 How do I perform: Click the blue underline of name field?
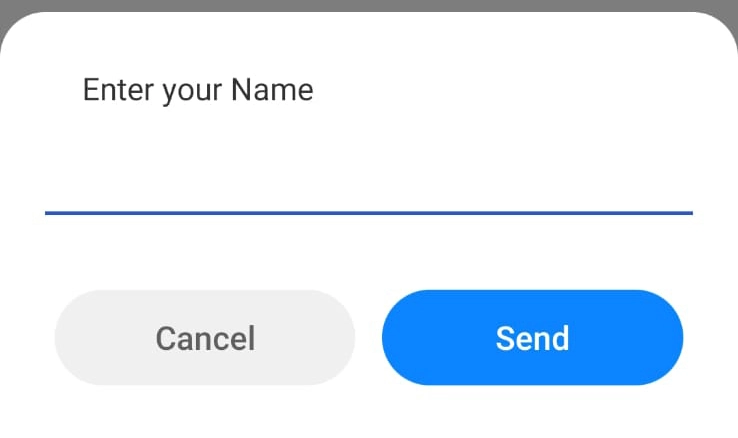point(368,212)
